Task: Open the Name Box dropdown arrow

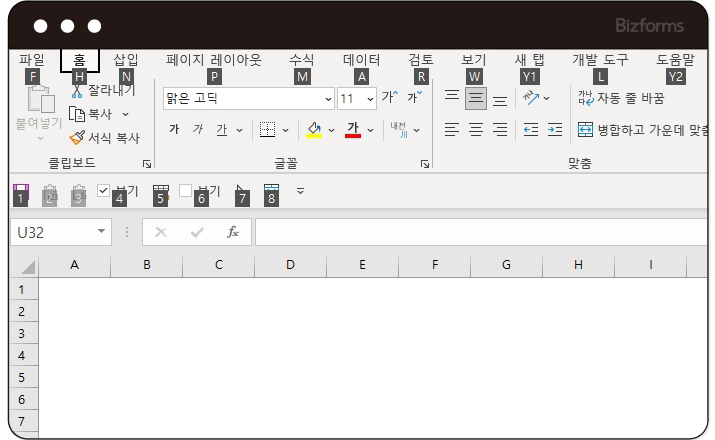Action: click(x=102, y=232)
